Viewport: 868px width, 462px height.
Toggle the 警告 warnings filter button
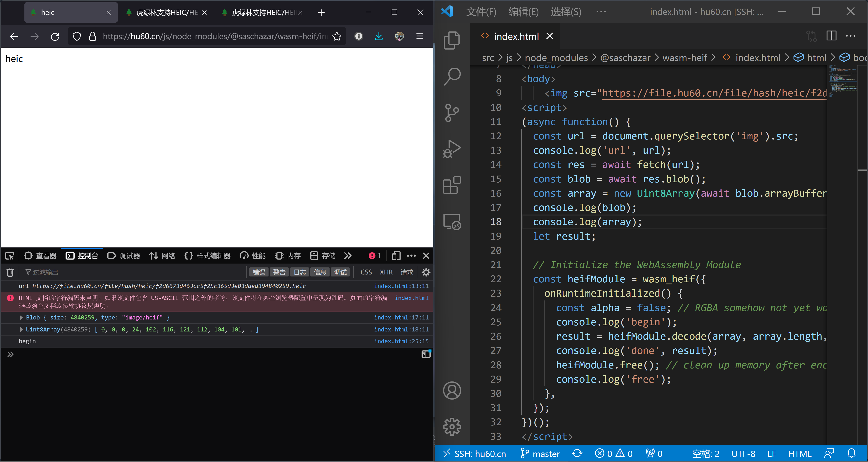(x=279, y=272)
